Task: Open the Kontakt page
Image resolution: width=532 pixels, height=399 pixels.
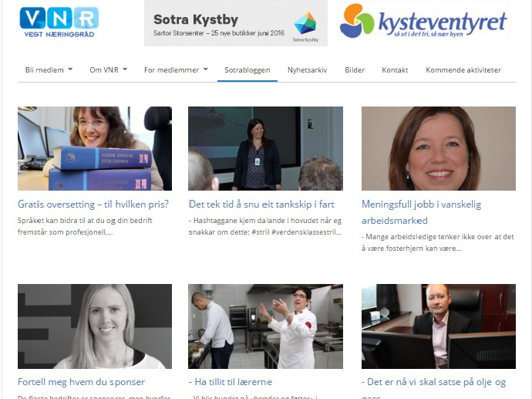Action: pyautogui.click(x=395, y=70)
